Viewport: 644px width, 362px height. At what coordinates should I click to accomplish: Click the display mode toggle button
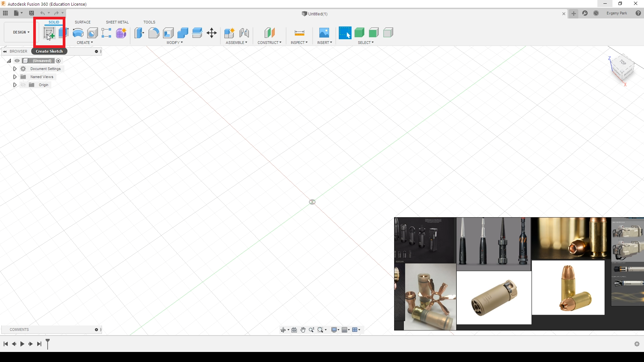click(335, 330)
